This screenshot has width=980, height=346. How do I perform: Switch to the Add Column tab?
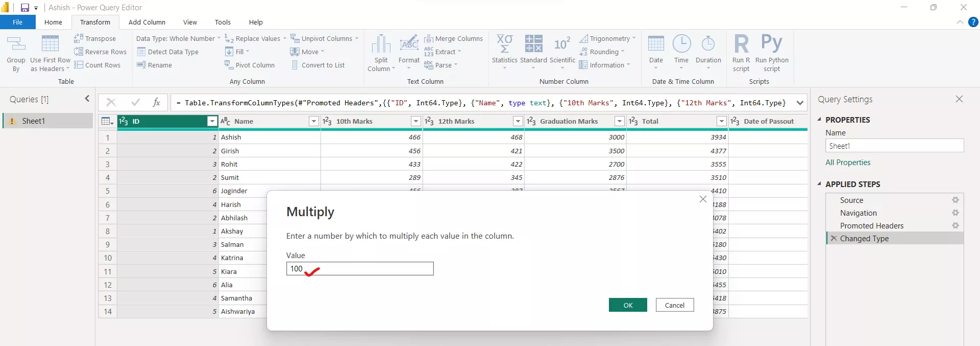(147, 22)
